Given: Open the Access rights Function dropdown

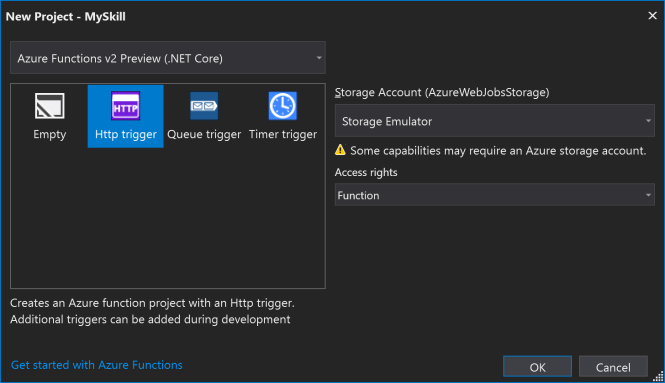Looking at the screenshot, I should pyautogui.click(x=495, y=195).
